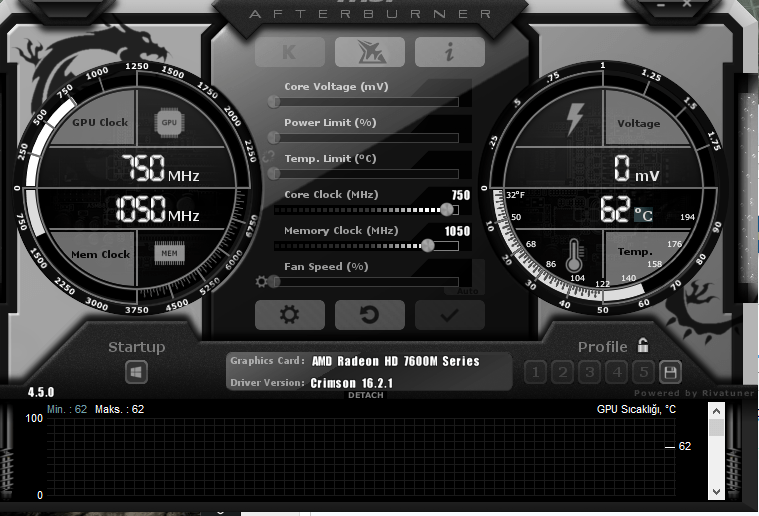Screen dimensions: 759x516
Task: Click the Min. : 62 graph value
Action: click(x=67, y=410)
